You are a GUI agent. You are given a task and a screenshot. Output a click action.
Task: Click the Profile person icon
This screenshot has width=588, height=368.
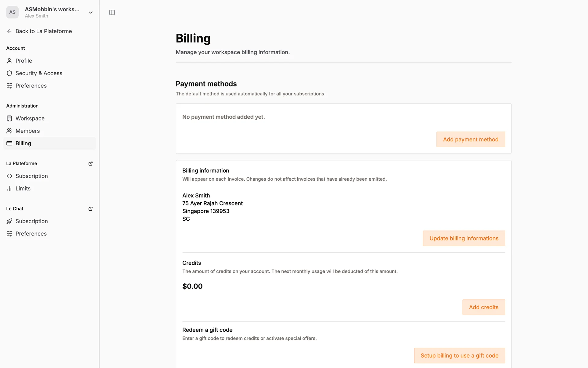pos(9,61)
